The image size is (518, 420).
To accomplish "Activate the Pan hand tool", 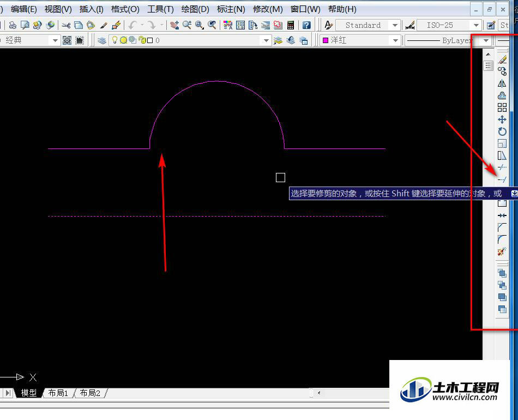I will click(x=174, y=25).
